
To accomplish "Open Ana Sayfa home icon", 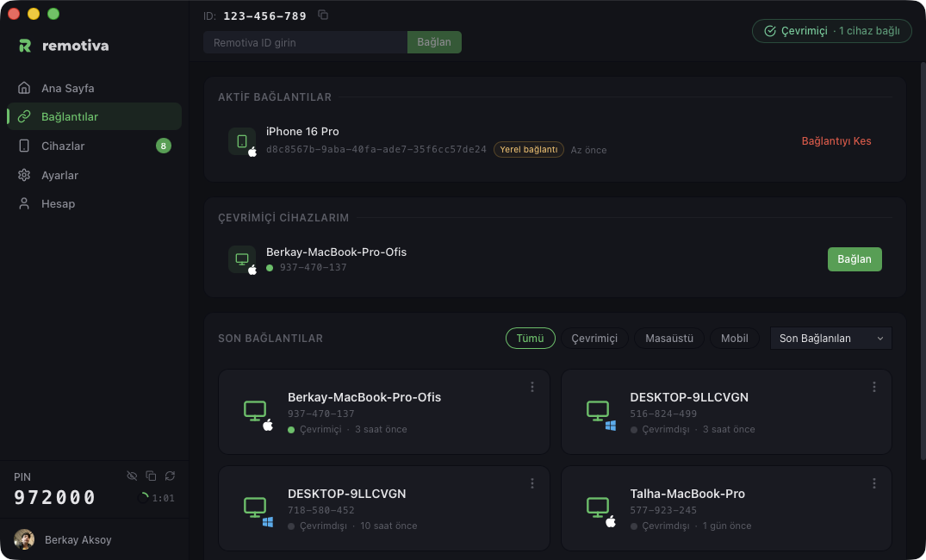I will point(24,88).
